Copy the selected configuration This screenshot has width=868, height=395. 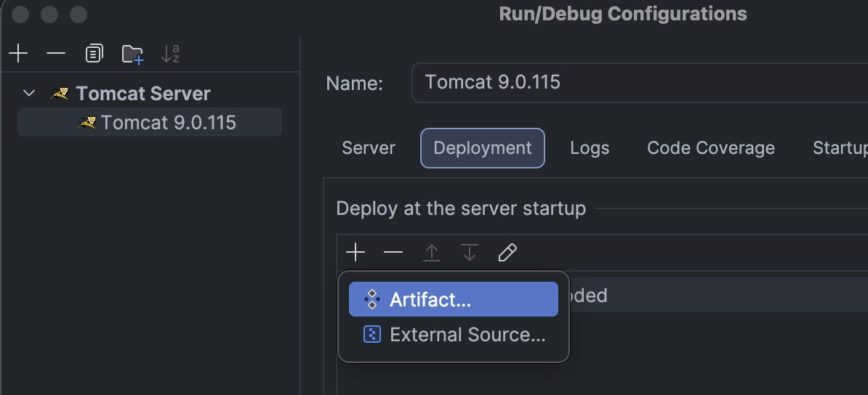coord(94,53)
